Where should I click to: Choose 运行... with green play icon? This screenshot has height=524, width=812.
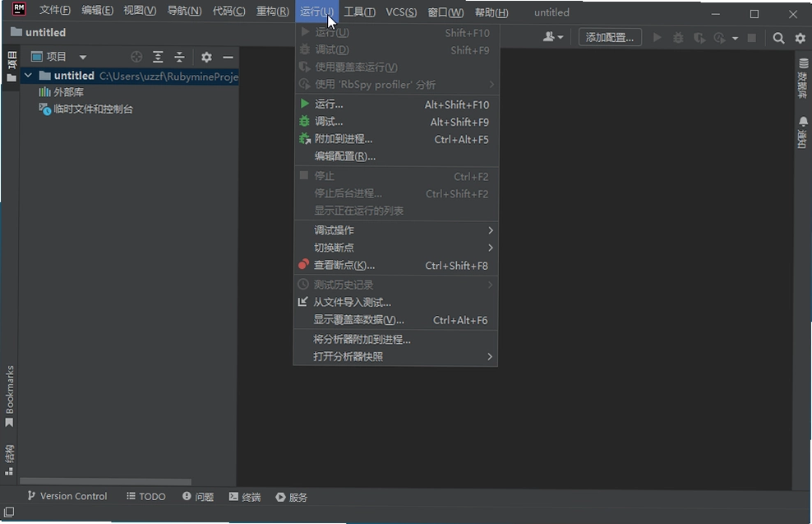[x=396, y=104]
